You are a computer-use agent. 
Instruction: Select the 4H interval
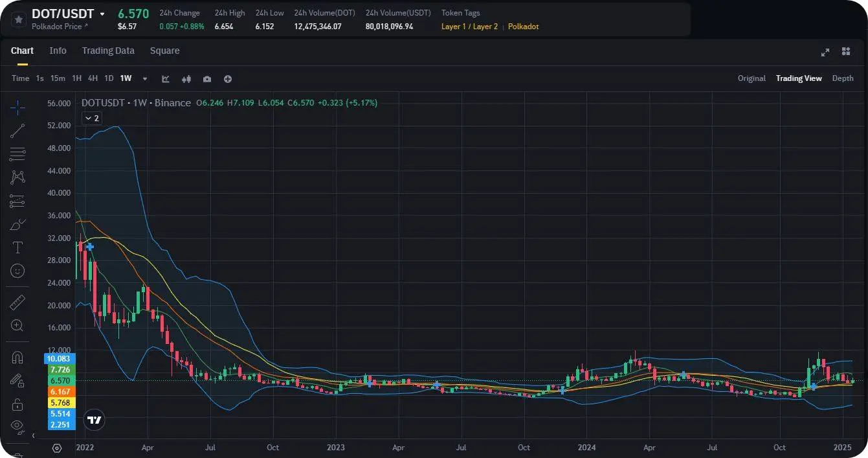(x=93, y=78)
